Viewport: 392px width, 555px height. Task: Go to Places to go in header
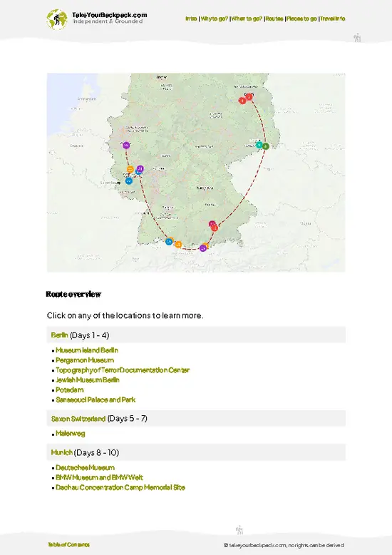point(301,19)
